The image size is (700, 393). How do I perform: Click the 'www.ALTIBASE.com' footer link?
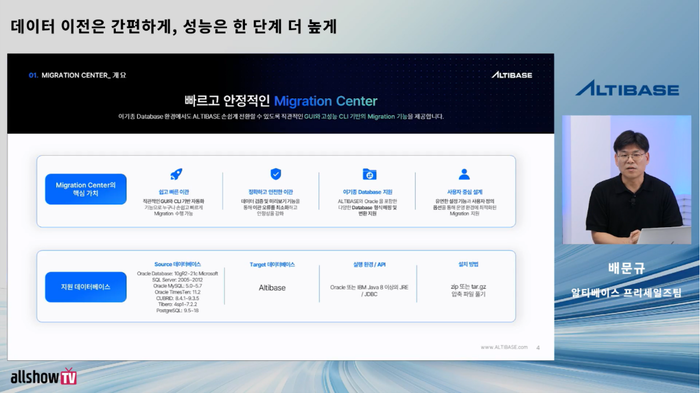[504, 347]
